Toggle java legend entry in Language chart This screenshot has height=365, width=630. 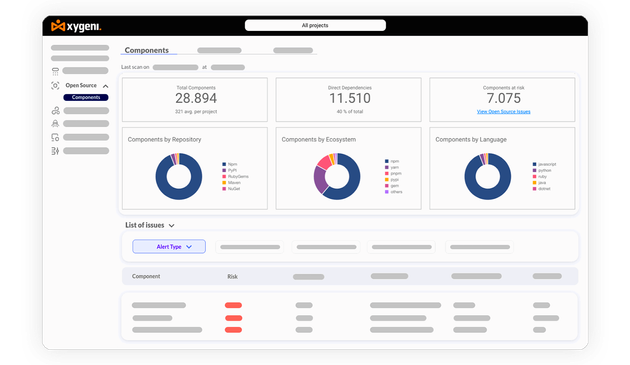(539, 182)
